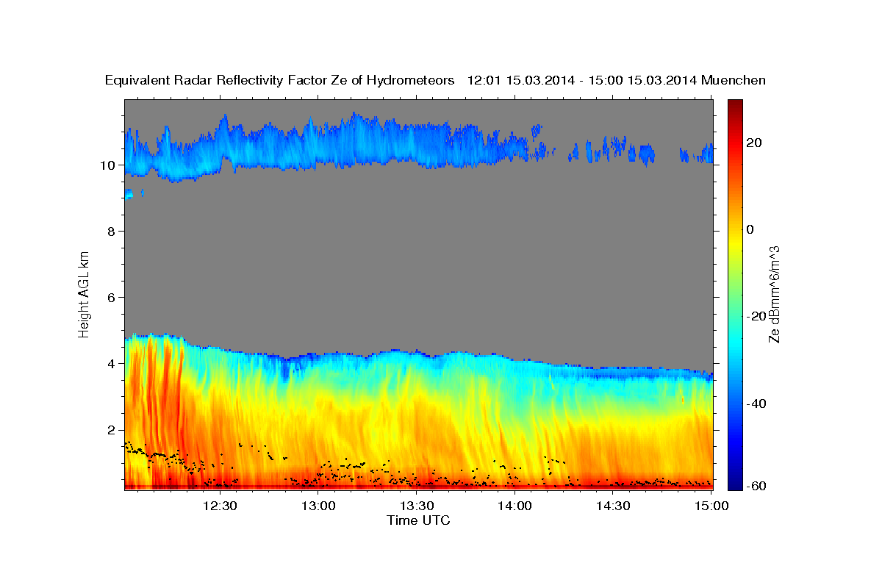Click the '14:00' time tick label
Viewport: 882px width, 588px height.
(514, 506)
